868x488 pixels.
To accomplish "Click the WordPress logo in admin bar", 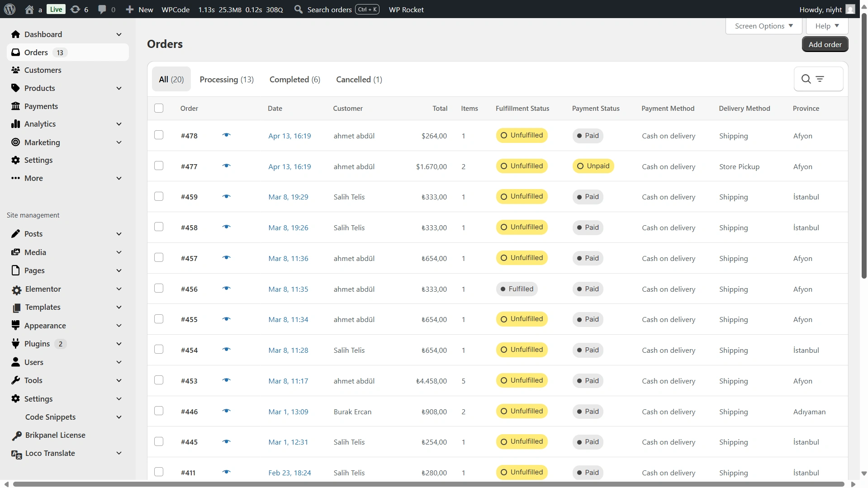I will (9, 9).
